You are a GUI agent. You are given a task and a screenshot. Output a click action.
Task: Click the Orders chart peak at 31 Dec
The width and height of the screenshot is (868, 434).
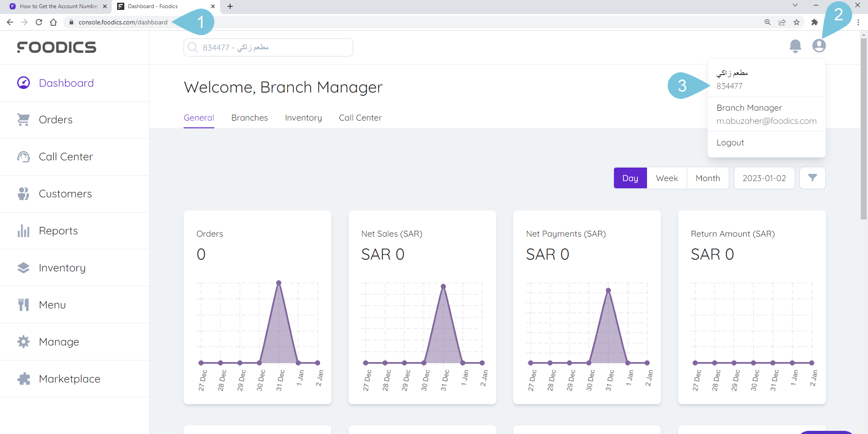pyautogui.click(x=279, y=283)
